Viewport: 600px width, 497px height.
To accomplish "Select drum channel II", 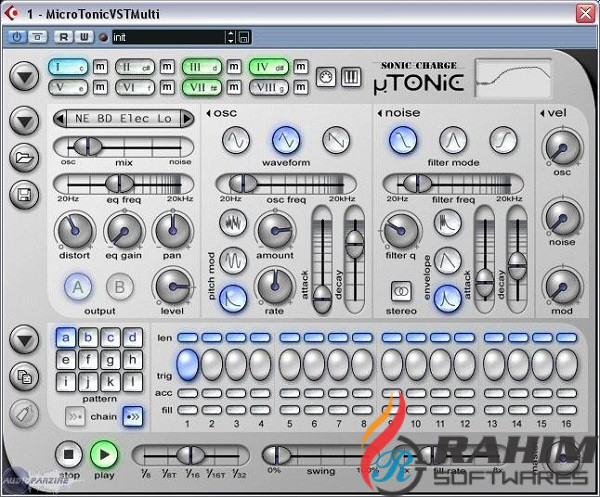I will [135, 67].
